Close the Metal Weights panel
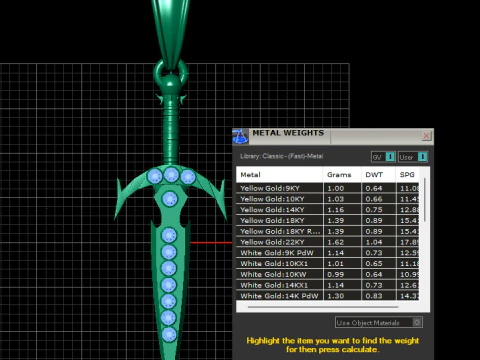 click(426, 136)
